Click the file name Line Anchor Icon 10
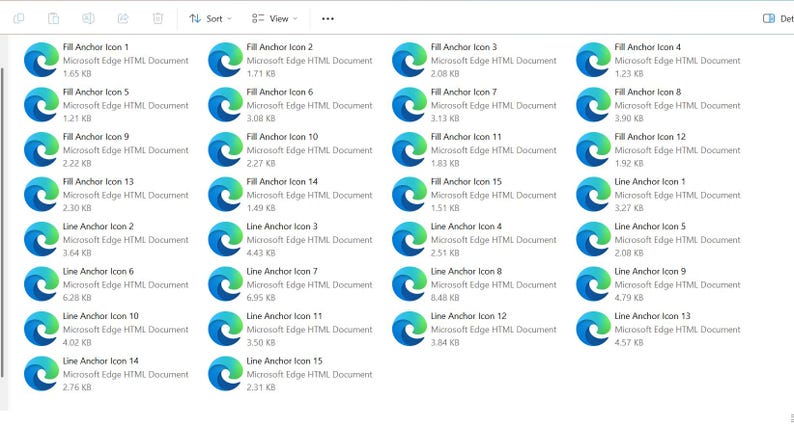The image size is (794, 427). pyautogui.click(x=101, y=316)
